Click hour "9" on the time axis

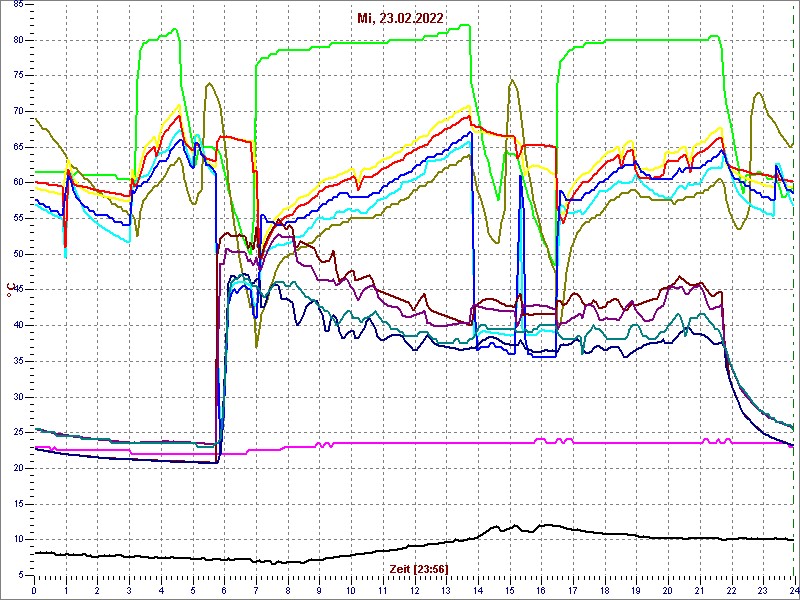point(319,590)
